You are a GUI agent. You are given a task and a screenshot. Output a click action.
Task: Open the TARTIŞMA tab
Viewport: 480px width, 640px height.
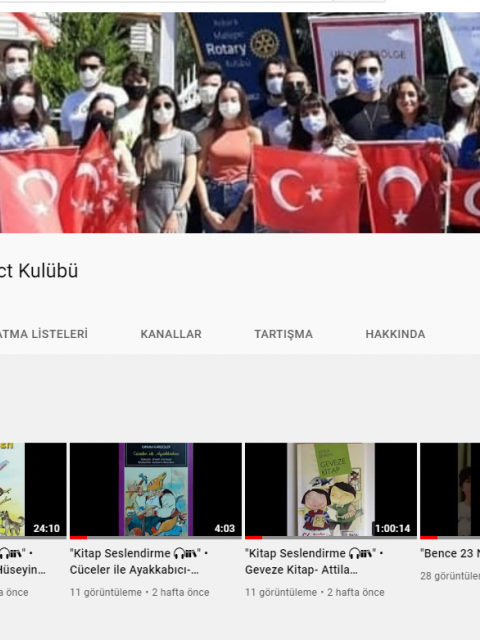click(284, 334)
